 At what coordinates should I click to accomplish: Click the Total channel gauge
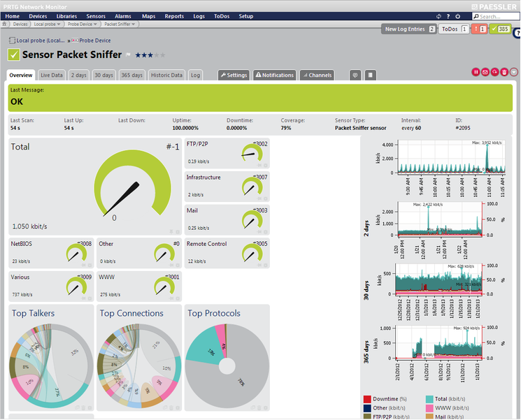click(x=132, y=183)
